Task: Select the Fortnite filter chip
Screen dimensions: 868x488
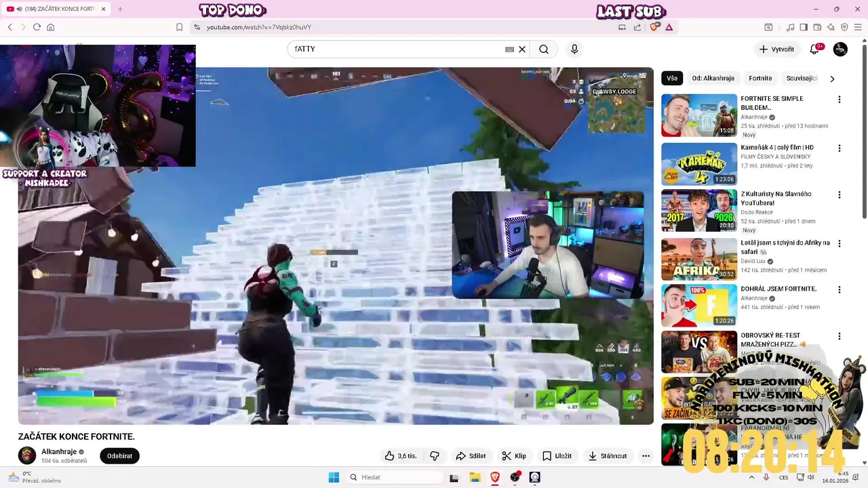Action: click(x=760, y=78)
